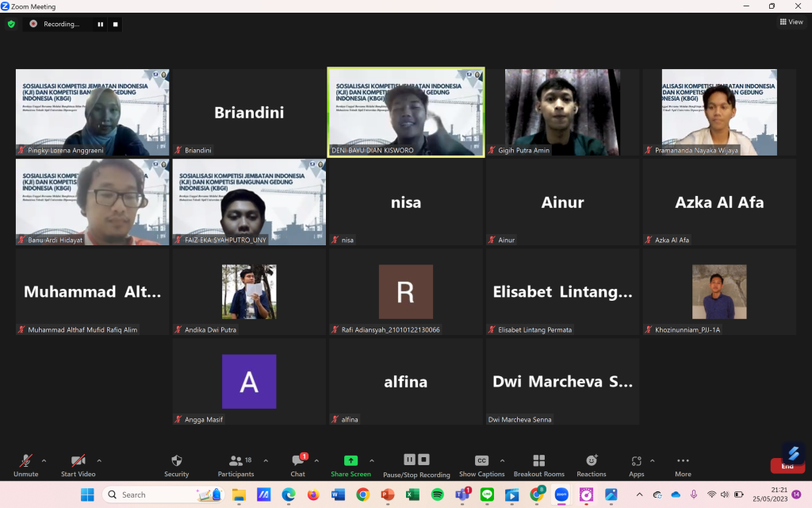Open the Participants panel
812x508 pixels.
pyautogui.click(x=236, y=464)
